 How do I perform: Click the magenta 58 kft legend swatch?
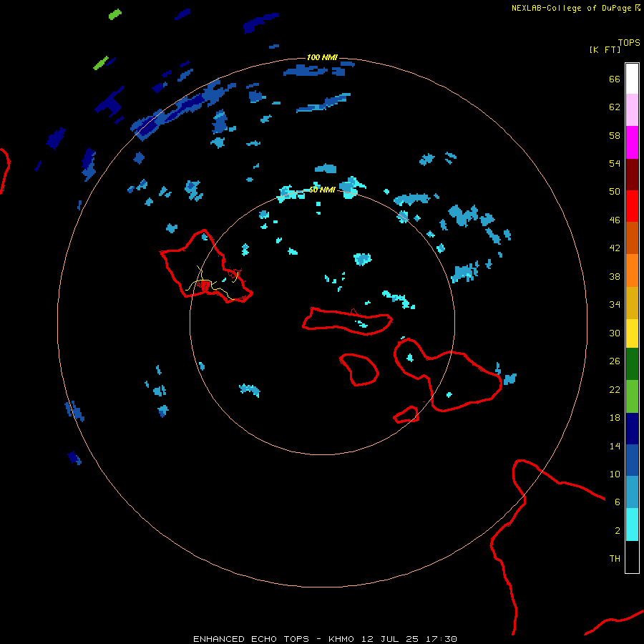632,142
